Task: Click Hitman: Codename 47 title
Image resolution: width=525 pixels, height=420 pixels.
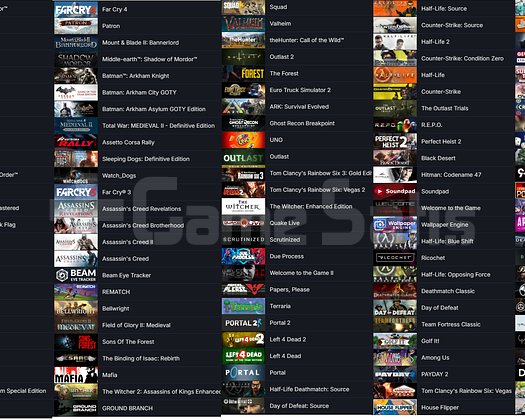Action: click(x=451, y=174)
